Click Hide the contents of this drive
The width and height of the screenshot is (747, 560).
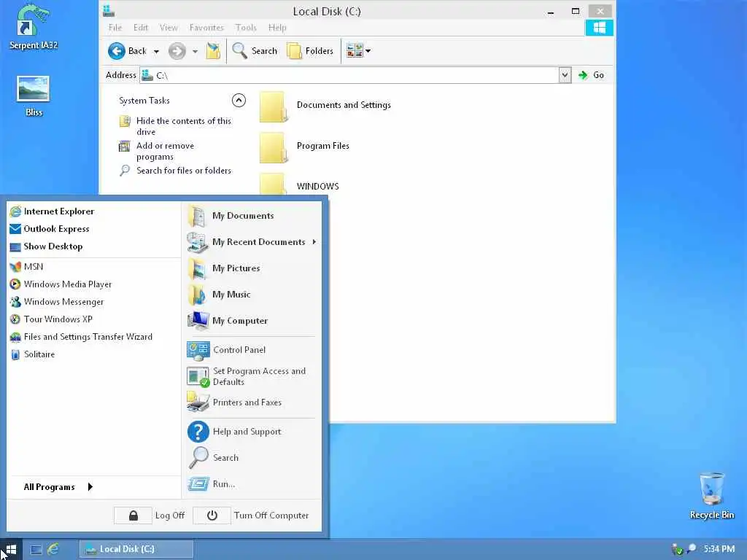click(x=183, y=126)
